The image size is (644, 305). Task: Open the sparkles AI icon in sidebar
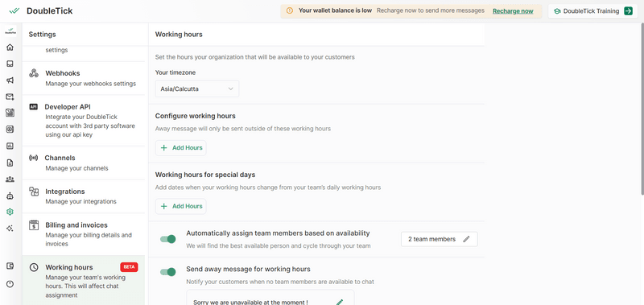coord(10,229)
